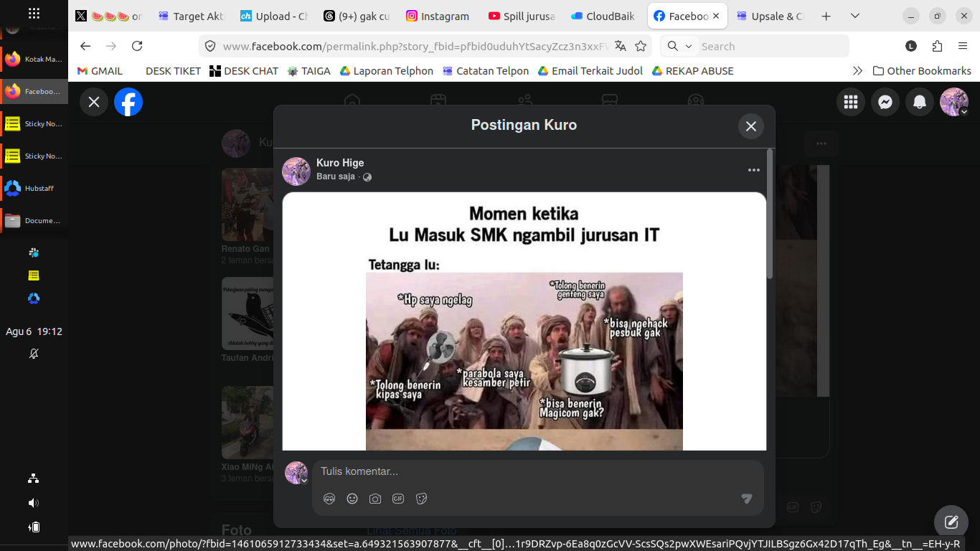Click the Agu 6 19:12 clock
The width and height of the screenshot is (980, 551).
point(34,331)
